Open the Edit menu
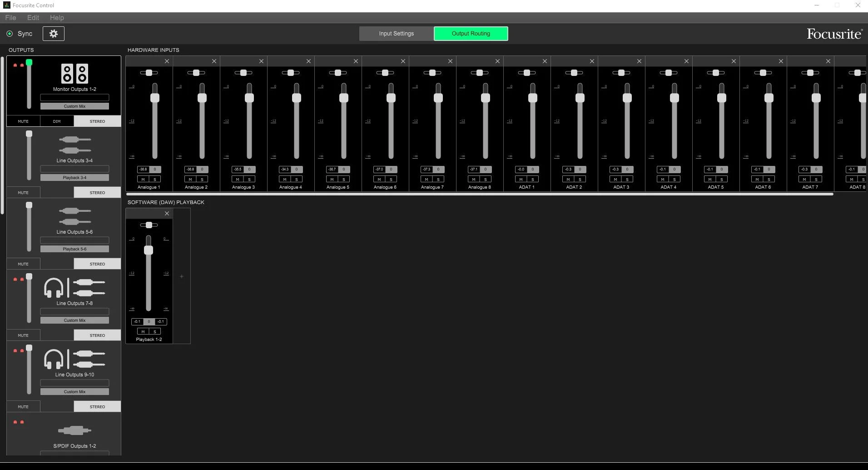 (33, 18)
